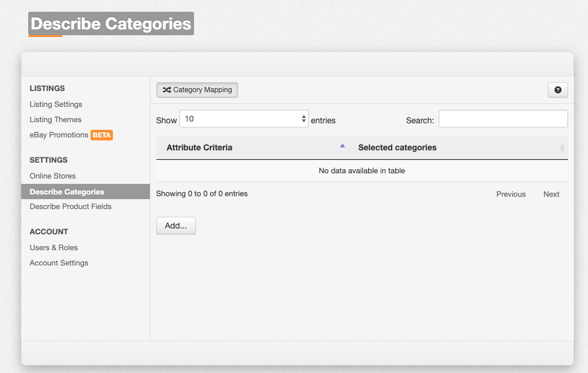Go to the Next table page
This screenshot has width=588, height=373.
tap(551, 194)
